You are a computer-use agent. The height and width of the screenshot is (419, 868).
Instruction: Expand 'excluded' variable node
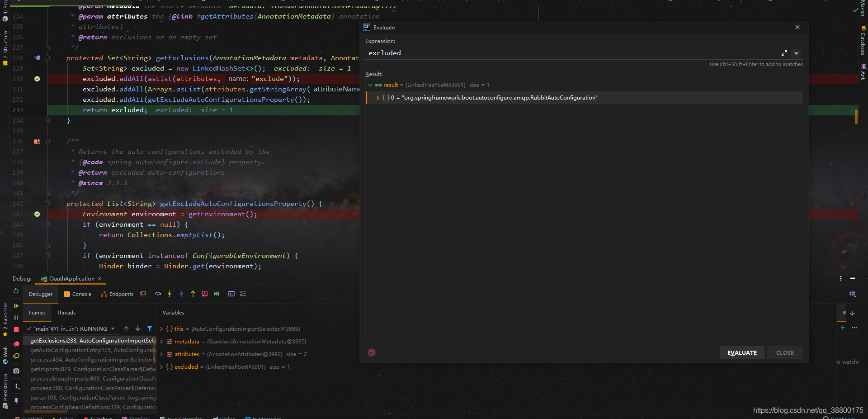coord(161,367)
